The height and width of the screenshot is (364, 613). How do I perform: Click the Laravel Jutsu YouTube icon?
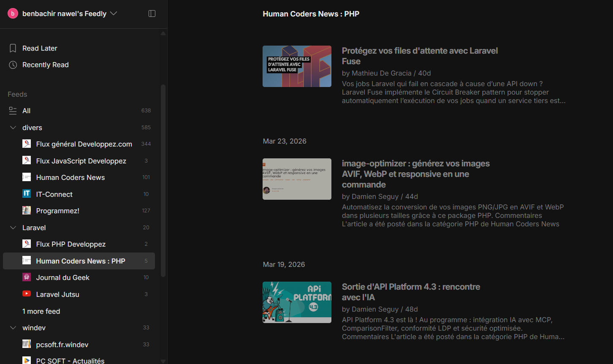point(27,294)
